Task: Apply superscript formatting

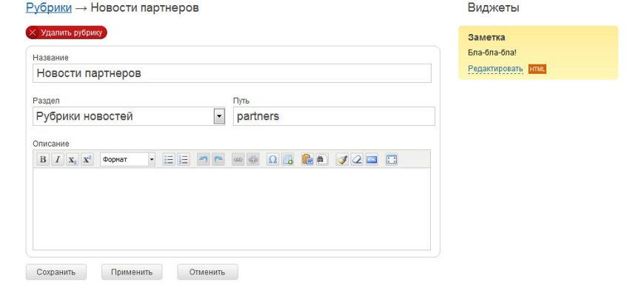Action: (87, 159)
